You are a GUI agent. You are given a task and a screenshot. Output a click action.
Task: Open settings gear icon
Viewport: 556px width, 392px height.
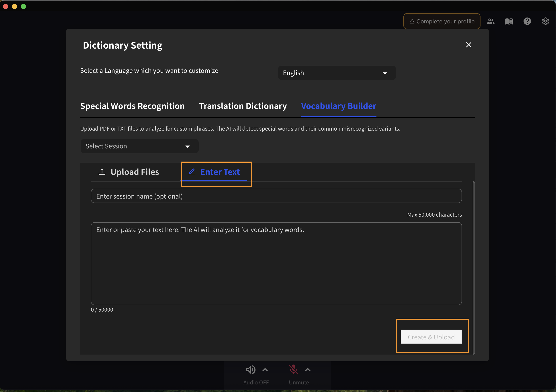(x=545, y=21)
